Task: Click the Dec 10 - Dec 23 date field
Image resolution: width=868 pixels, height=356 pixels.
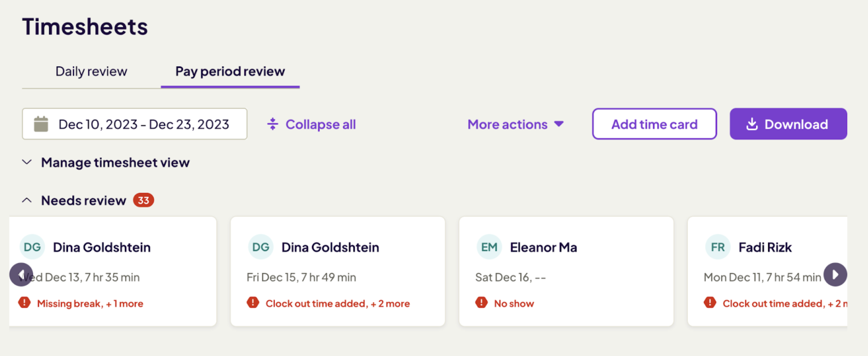Action: pyautogui.click(x=135, y=124)
